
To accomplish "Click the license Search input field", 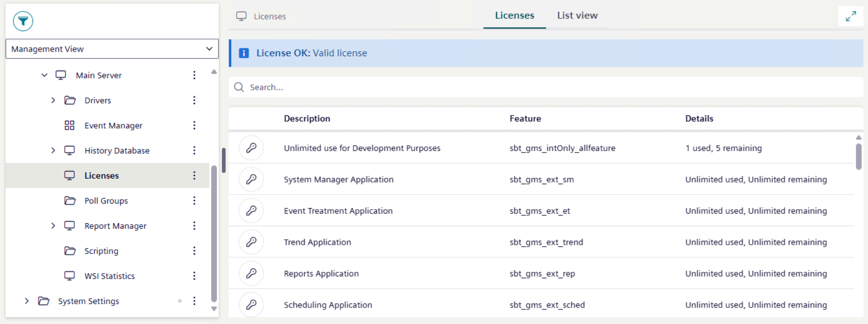I will click(546, 87).
